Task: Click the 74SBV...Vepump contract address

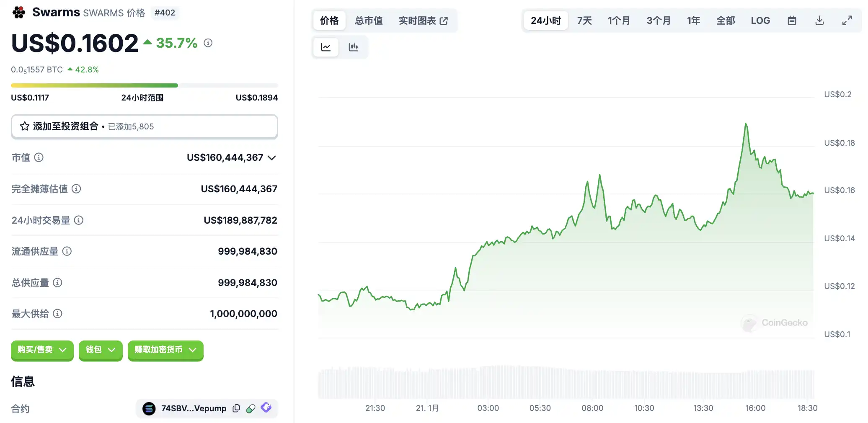Action: coord(194,408)
